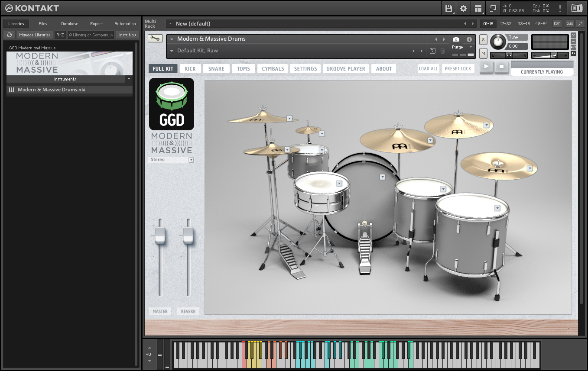This screenshot has width=588, height=371.
Task: Click Manage Libraries button
Action: pyautogui.click(x=35, y=35)
